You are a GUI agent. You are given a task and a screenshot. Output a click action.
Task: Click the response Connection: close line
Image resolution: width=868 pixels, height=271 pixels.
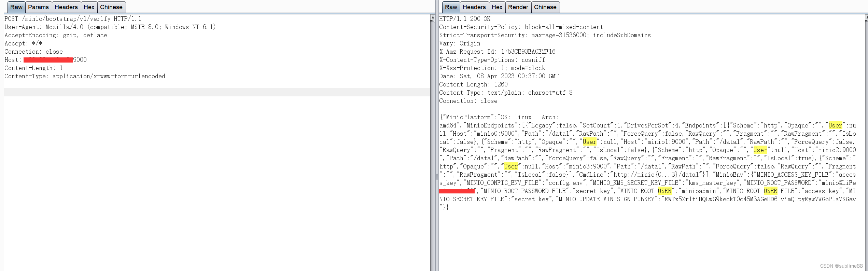tap(468, 101)
